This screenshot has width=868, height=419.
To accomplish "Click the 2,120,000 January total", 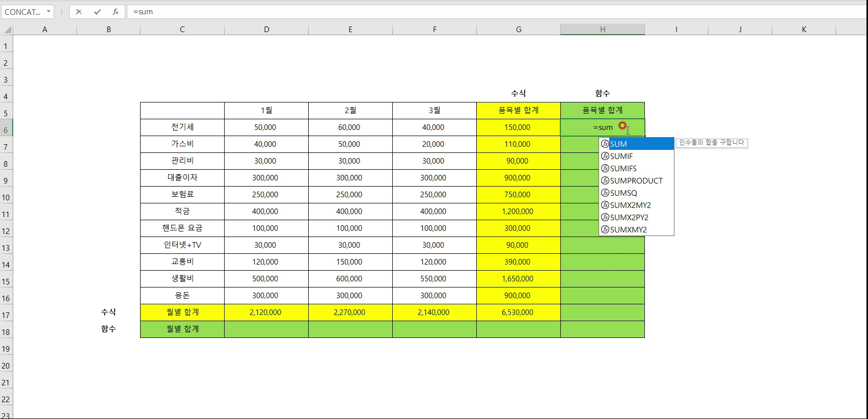I will [x=266, y=312].
